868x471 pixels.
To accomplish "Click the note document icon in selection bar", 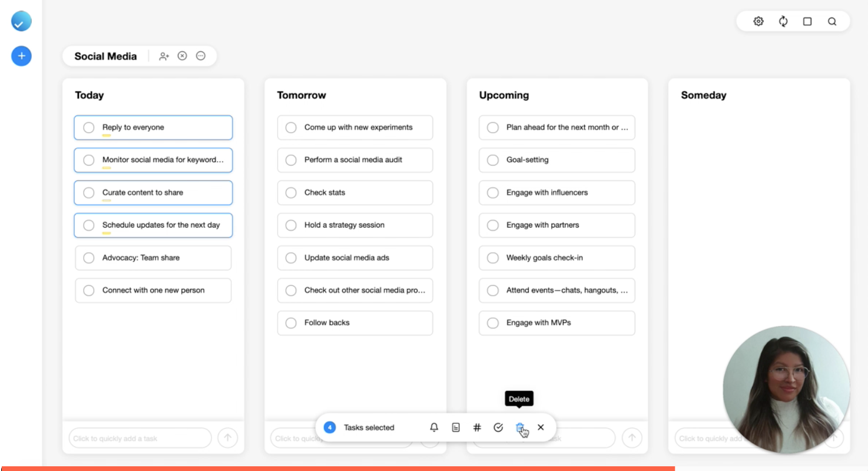I will pos(456,427).
